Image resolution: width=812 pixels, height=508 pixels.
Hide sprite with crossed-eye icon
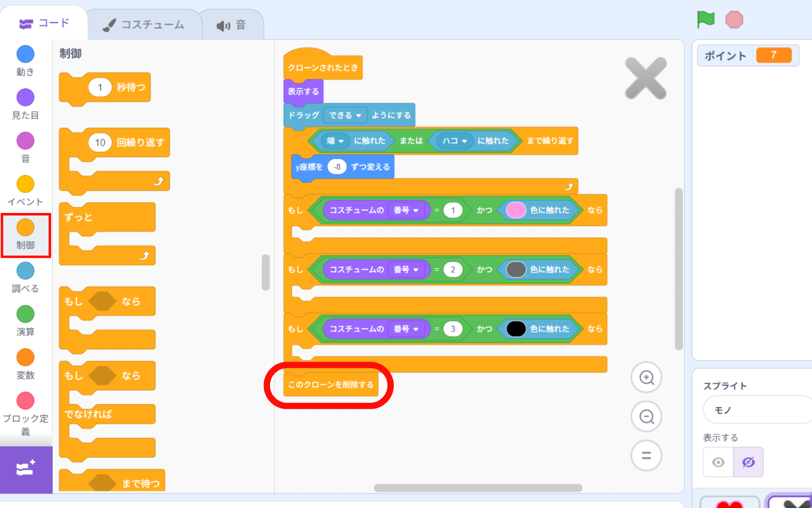click(x=748, y=462)
